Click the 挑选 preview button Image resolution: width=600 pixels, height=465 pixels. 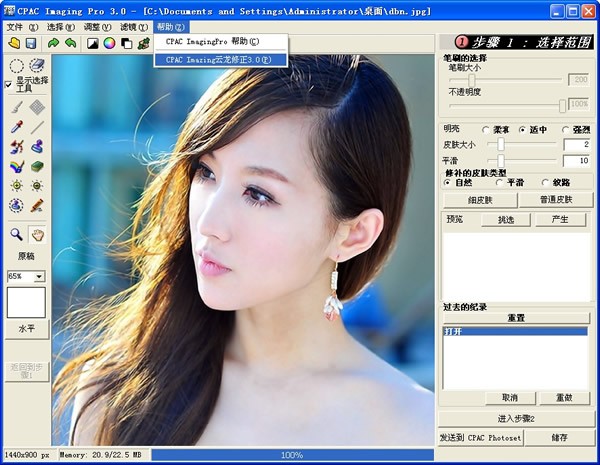(x=506, y=220)
